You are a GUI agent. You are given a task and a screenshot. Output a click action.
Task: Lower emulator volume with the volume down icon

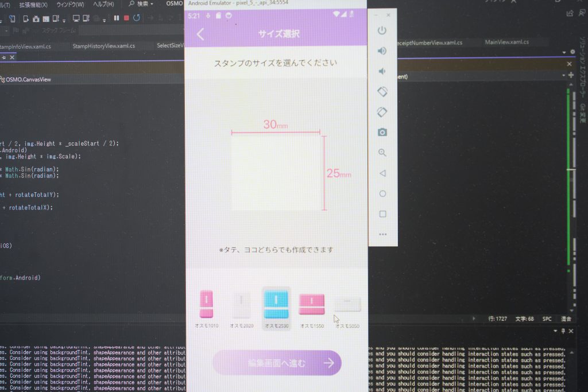(x=382, y=71)
